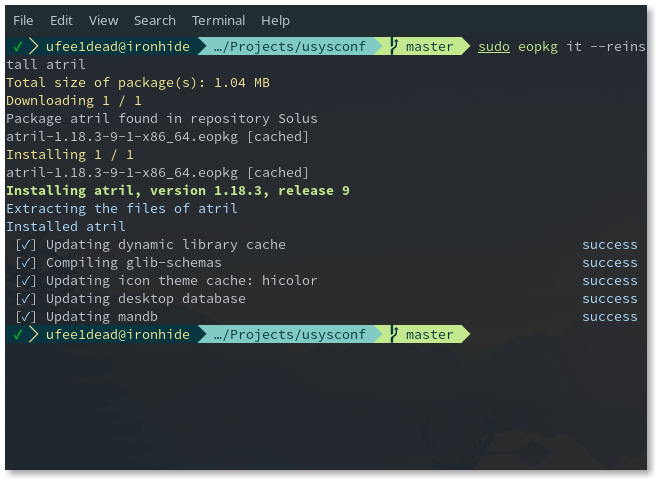
Task: Click ufee1dead@ironhide in the bottom prompt
Action: coord(118,335)
